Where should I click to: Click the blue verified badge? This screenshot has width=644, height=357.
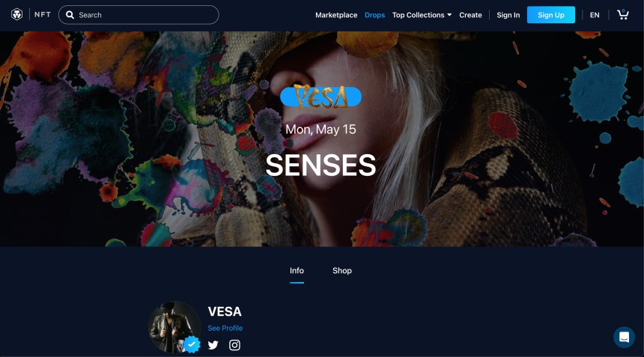[192, 344]
